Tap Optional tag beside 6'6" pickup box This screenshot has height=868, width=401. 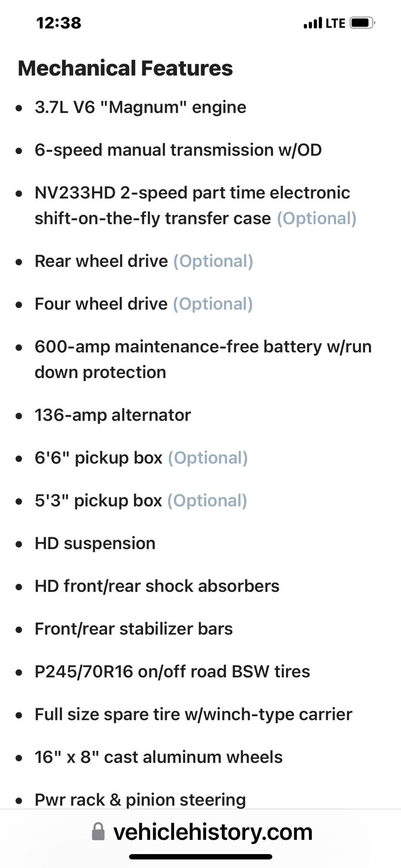click(208, 458)
